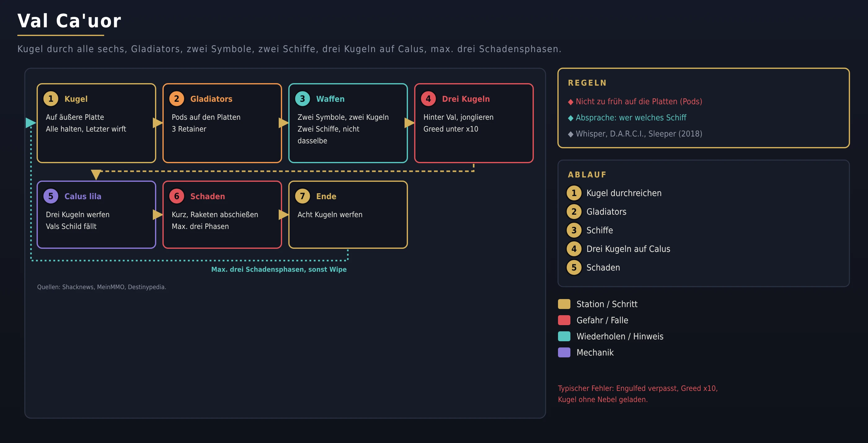
Task: Click the red number 4 Drei Kugeln badge
Action: pyautogui.click(x=428, y=99)
